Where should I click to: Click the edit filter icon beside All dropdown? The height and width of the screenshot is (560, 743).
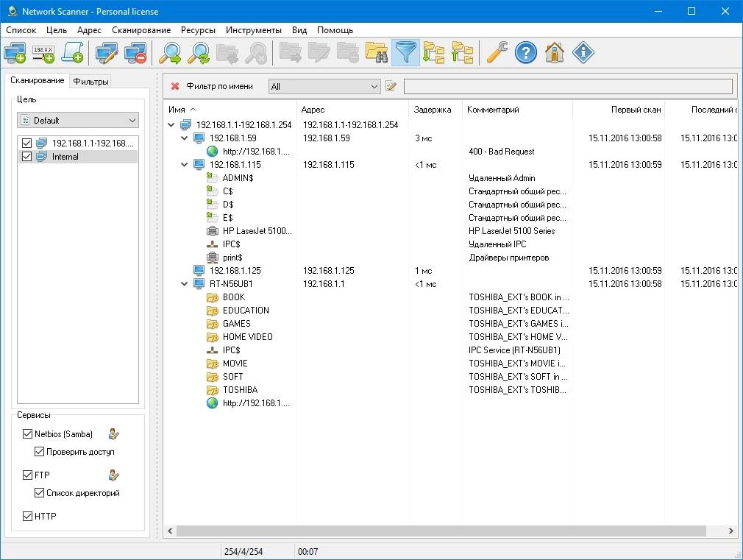coord(391,86)
